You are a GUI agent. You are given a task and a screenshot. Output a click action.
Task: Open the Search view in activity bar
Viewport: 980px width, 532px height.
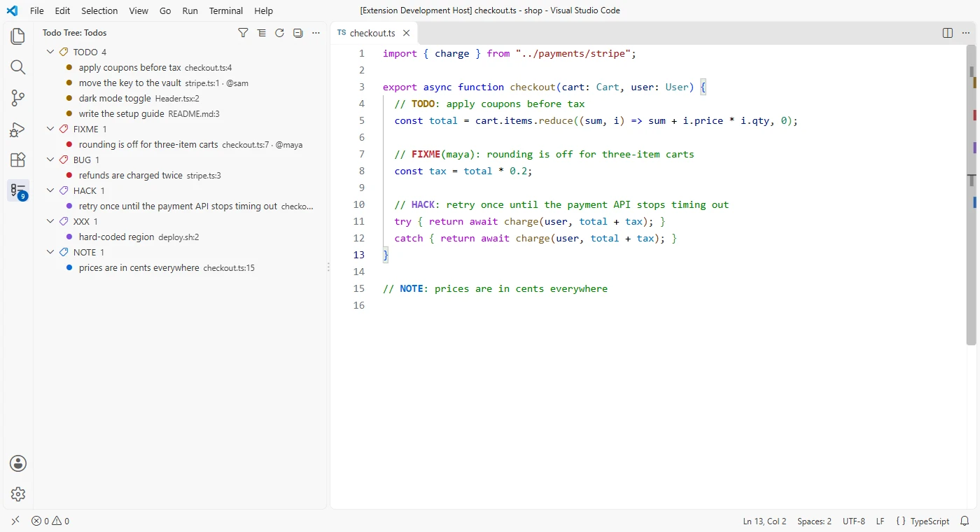pos(18,67)
